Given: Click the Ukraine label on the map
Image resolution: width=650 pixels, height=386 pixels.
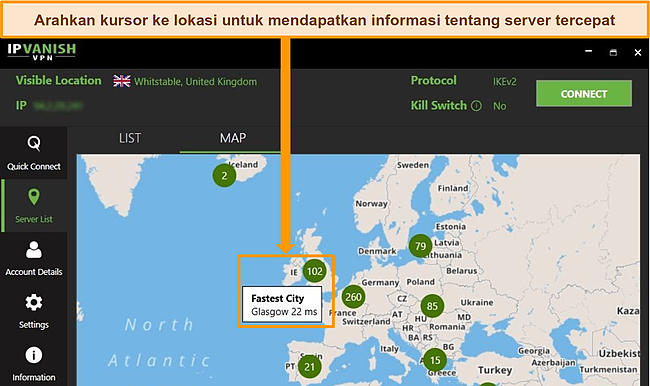Looking at the screenshot, I should 477,302.
